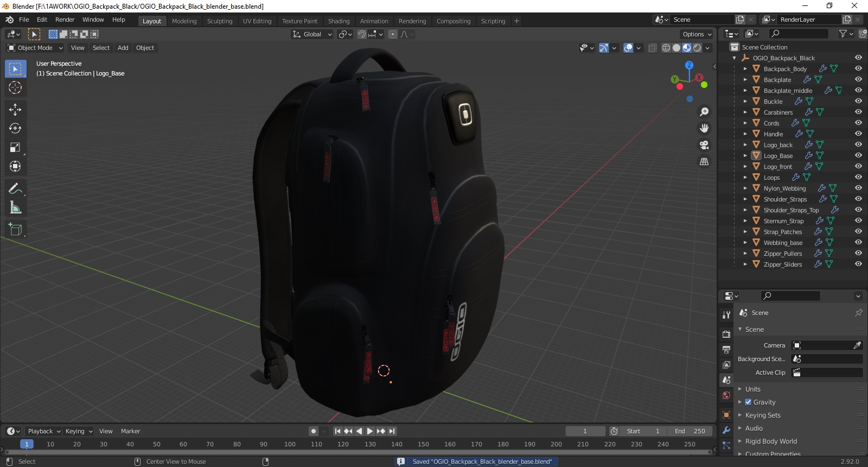Click the current frame number field
This screenshot has width=868, height=467.
pos(585,431)
